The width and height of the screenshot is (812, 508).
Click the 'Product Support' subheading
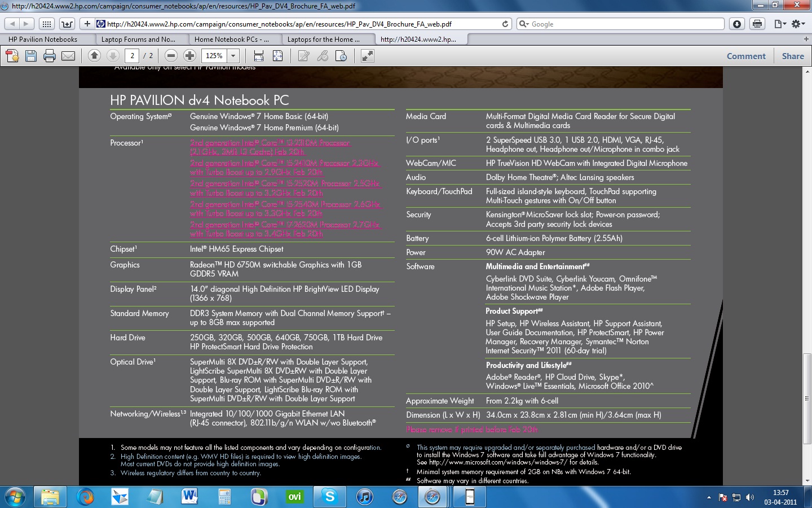(x=514, y=311)
